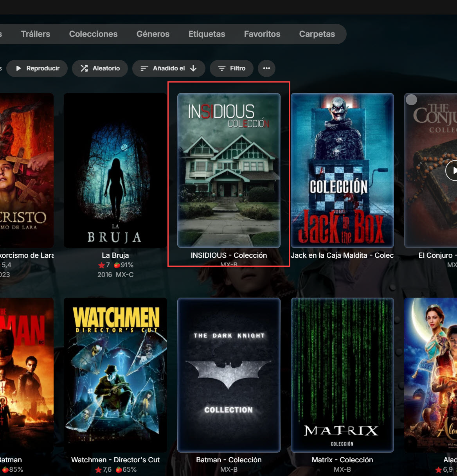Viewport: 457px width, 476px height.
Task: Open the INSIDIOUS Colección poster
Action: tap(229, 171)
